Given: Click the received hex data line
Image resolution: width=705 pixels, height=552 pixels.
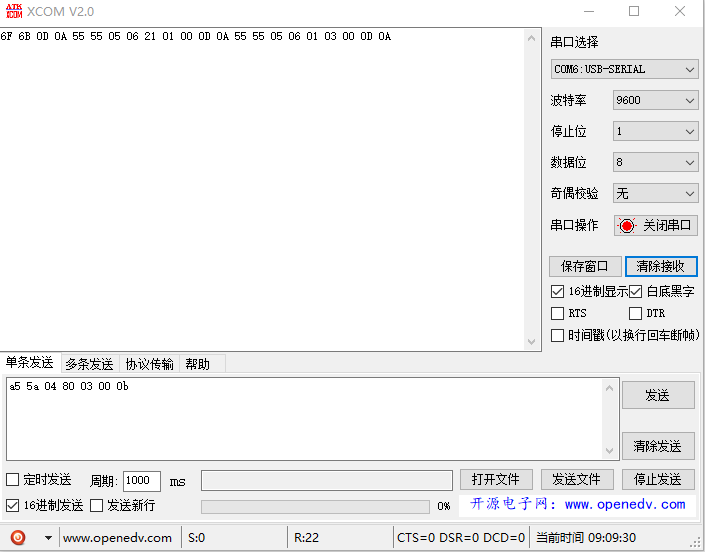Looking at the screenshot, I should [x=196, y=36].
